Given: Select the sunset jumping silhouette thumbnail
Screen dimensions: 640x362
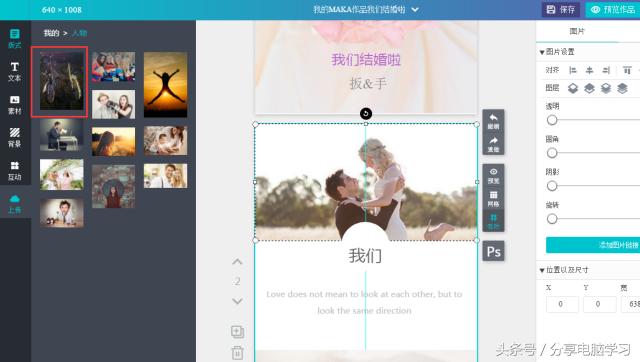Looking at the screenshot, I should [x=165, y=84].
